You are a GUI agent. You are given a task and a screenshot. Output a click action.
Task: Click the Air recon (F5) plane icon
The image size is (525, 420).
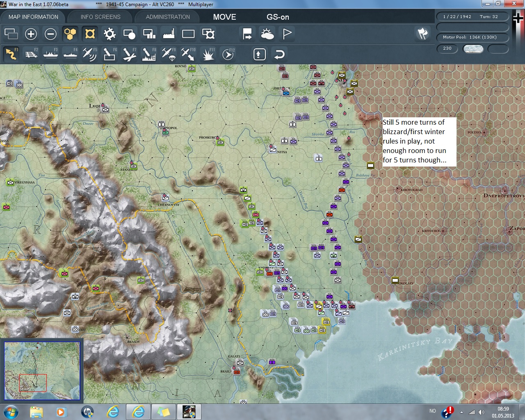(89, 54)
